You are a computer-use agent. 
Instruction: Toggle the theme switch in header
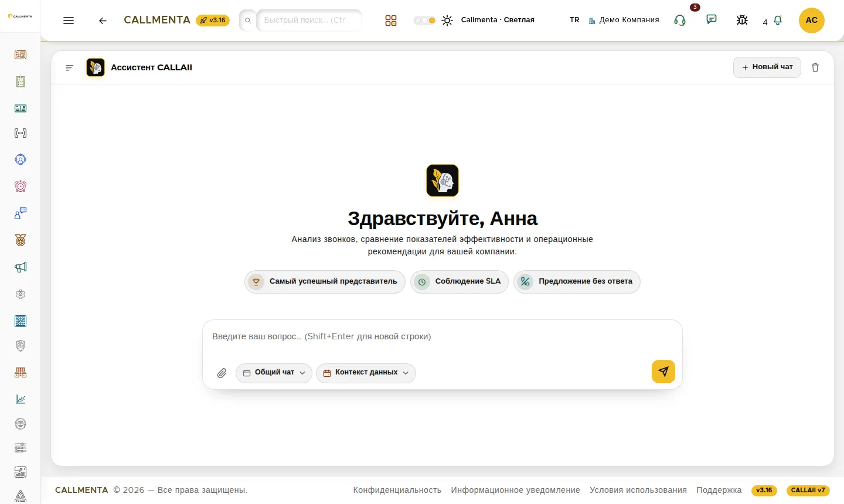(425, 21)
